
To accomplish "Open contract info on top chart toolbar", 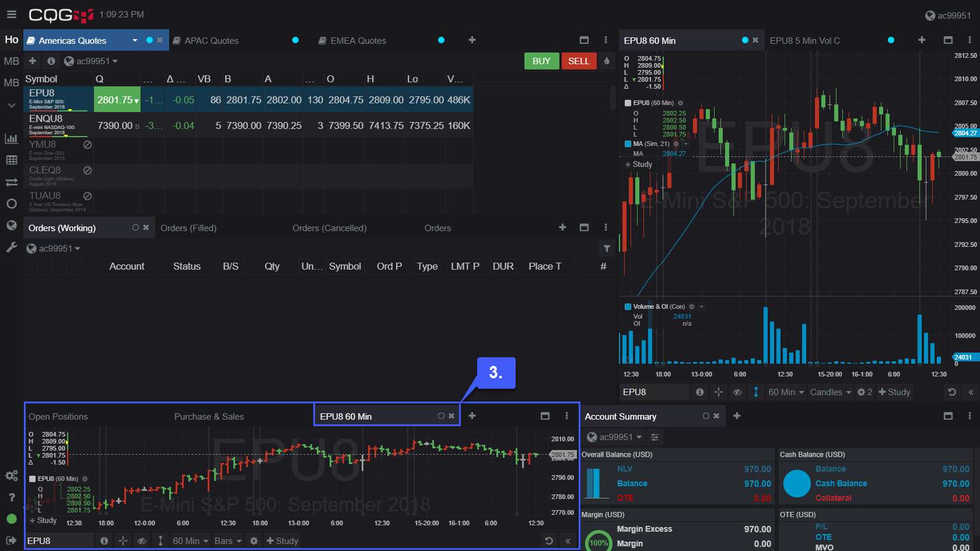I will [699, 392].
